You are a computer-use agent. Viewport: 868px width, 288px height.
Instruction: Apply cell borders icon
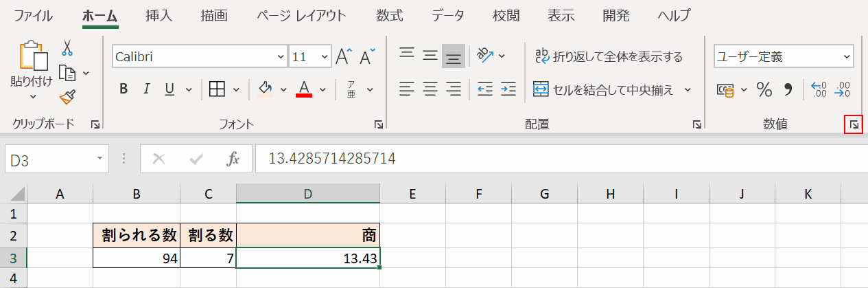[218, 89]
